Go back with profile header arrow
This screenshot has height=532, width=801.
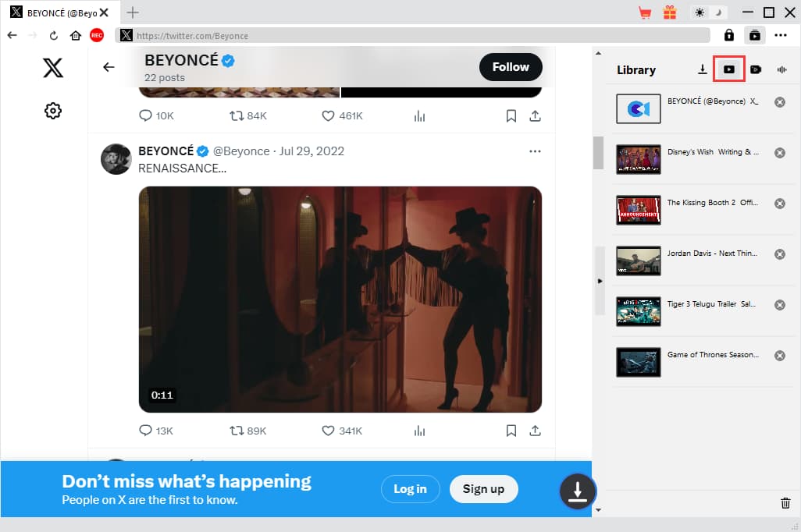109,67
